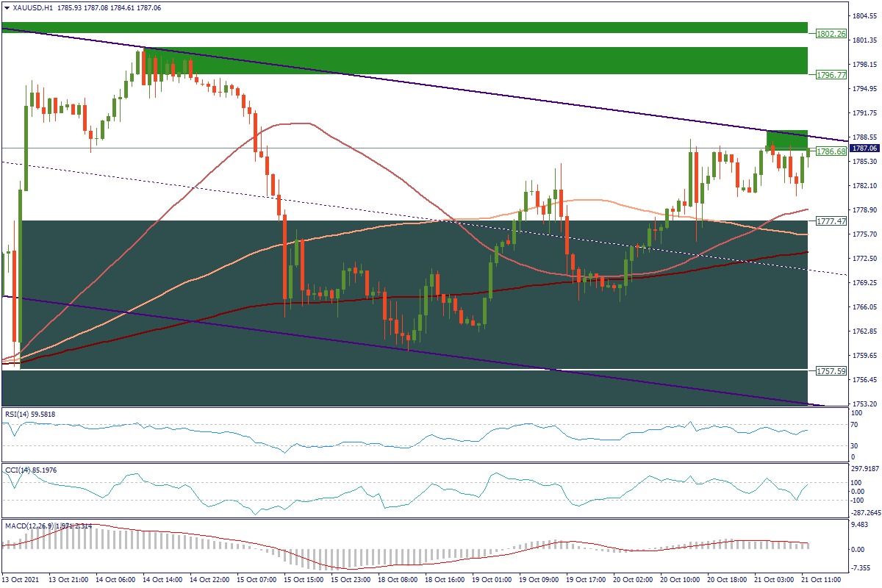Click the 18 Oct 08:00 time axis label
The width and height of the screenshot is (882, 588).
(398, 580)
